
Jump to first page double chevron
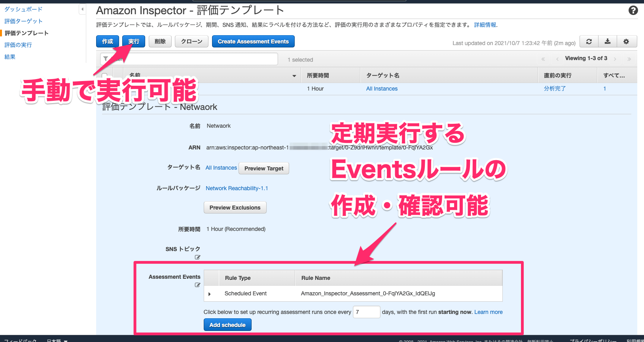tap(543, 59)
